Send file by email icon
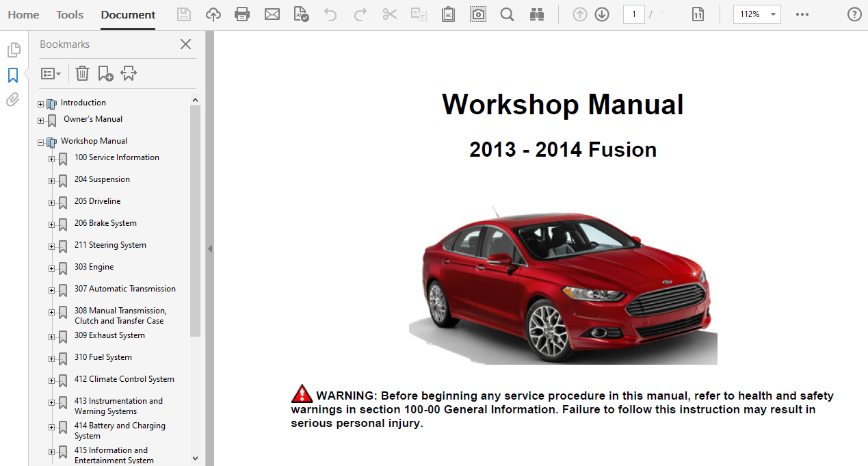Viewport: 868px width, 466px height. (272, 14)
